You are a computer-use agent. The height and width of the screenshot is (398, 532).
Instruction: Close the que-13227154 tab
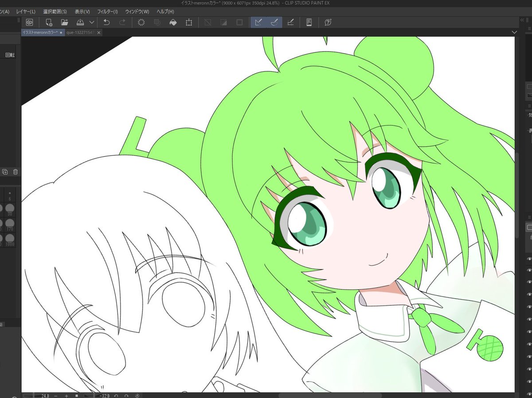99,33
